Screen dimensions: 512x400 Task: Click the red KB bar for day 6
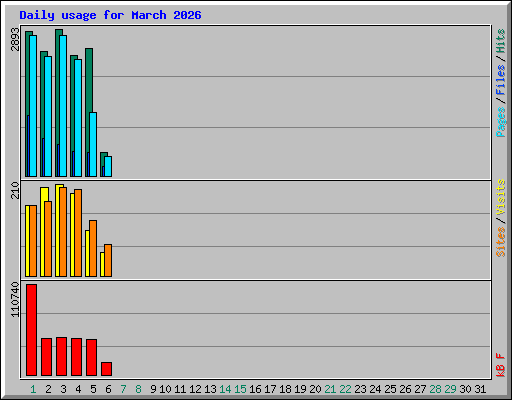coord(107,369)
